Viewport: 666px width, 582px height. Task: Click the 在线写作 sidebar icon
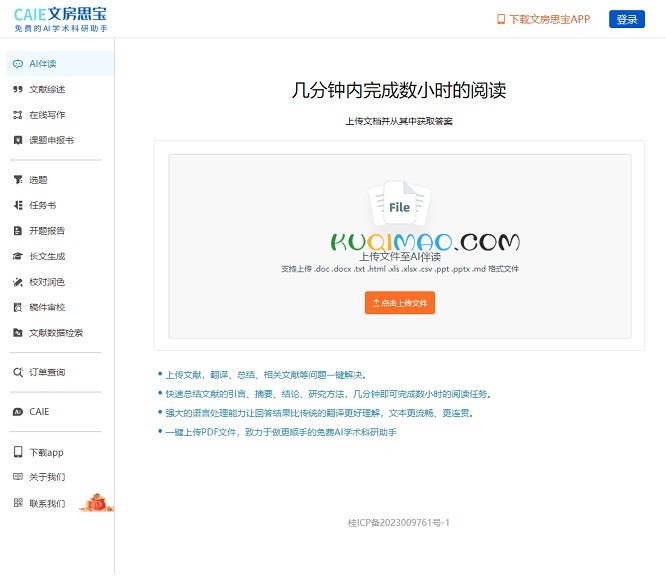17,115
